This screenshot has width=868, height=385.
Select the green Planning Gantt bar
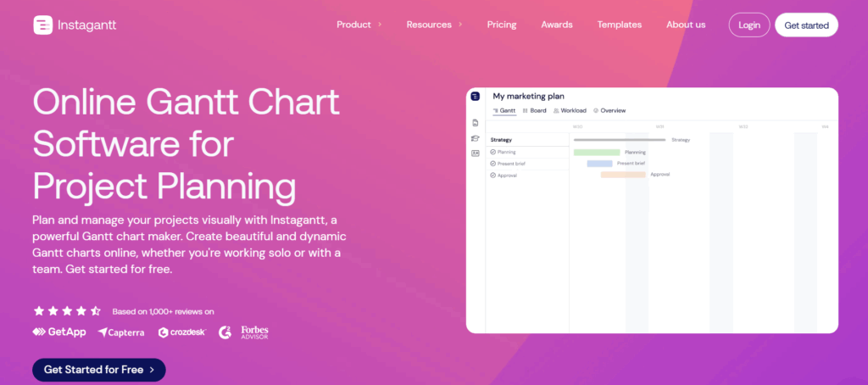597,153
